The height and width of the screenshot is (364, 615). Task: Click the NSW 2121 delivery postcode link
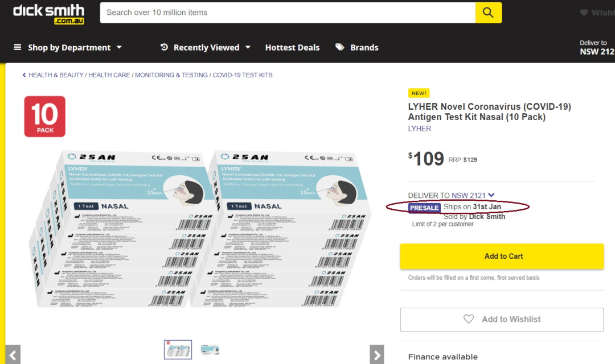[x=468, y=196]
